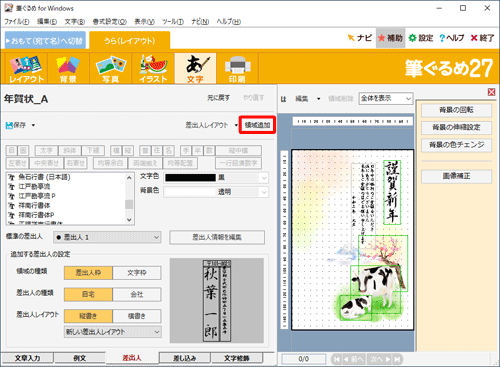Open the 表示 menu
The image size is (500, 367).
pos(144,22)
